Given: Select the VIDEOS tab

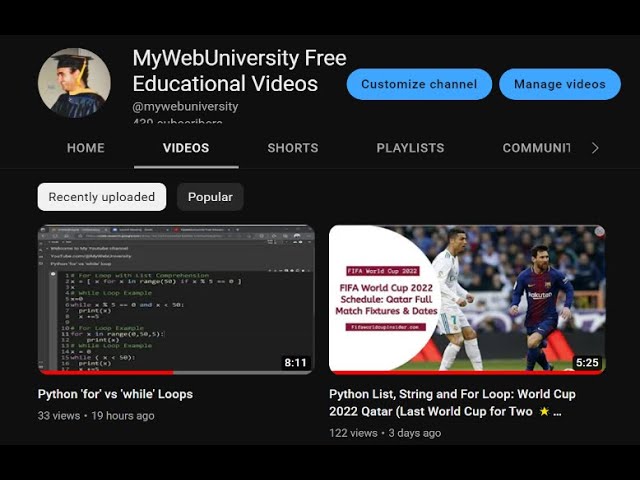Looking at the screenshot, I should [x=186, y=148].
